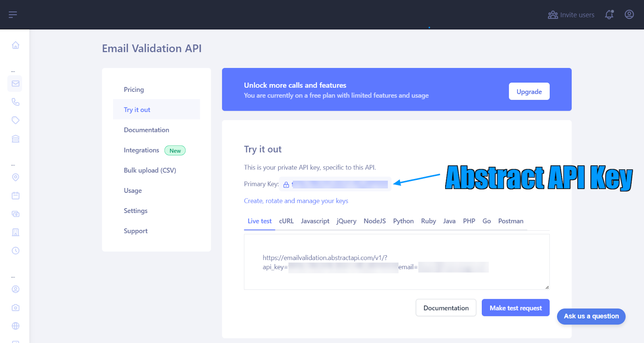This screenshot has height=343, width=644.
Task: Open the user account profile icon in the top bar
Action: (x=629, y=14)
